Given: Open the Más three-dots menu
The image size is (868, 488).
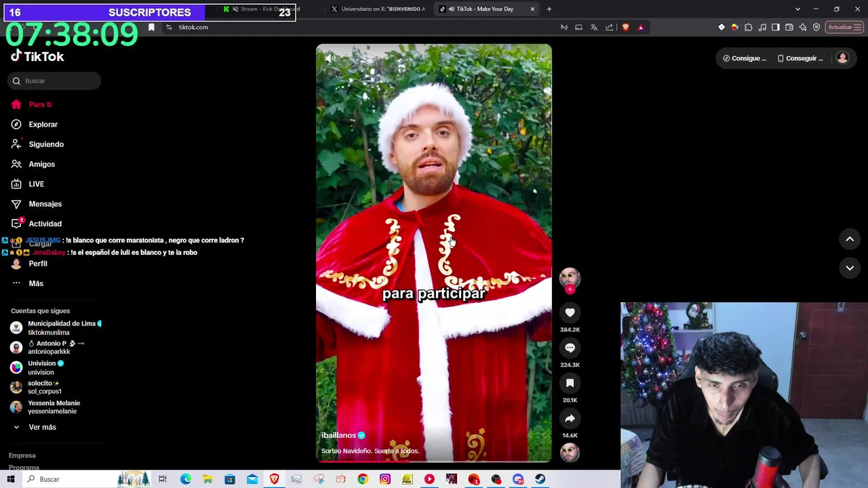Looking at the screenshot, I should click(27, 283).
